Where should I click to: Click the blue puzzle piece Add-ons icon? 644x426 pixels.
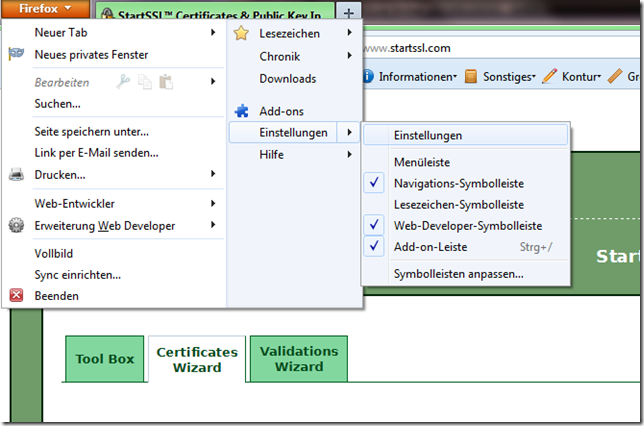[x=242, y=111]
